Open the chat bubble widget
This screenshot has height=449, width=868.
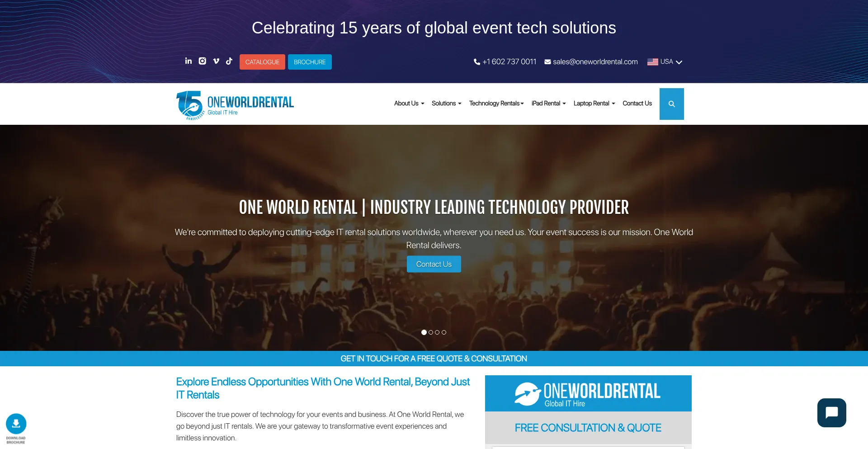(x=832, y=413)
